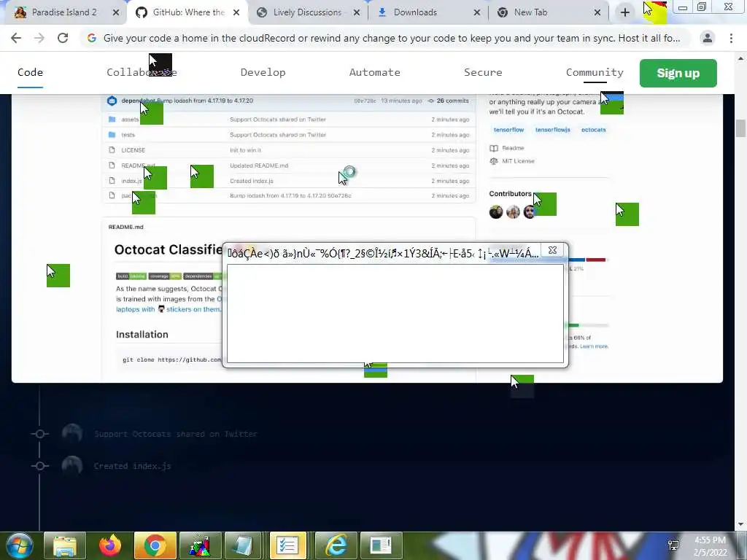Click the LICENSE file icon
Screen dimensions: 747x560
112,150
